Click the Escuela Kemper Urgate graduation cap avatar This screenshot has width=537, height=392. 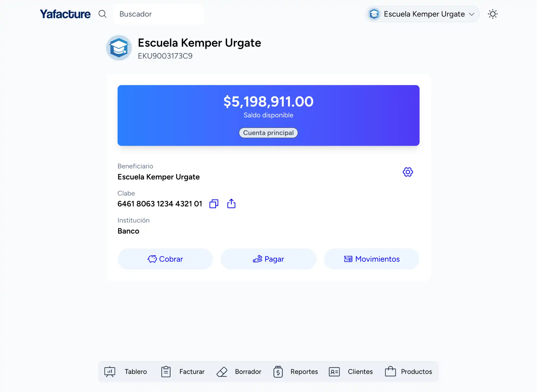click(x=119, y=48)
